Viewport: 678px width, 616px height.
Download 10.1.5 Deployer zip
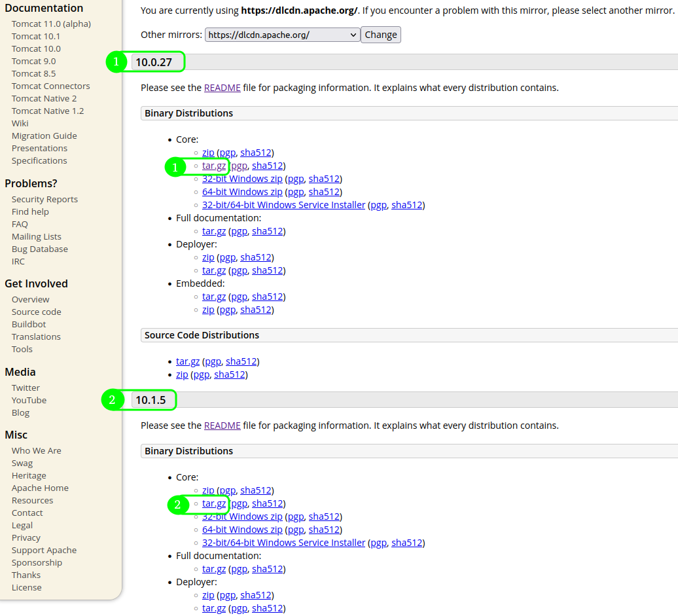208,595
